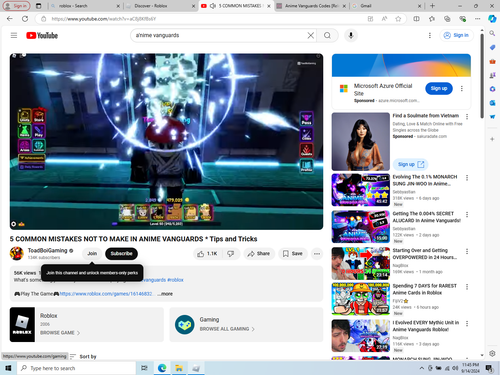Open the Copilot sidebar icon
The width and height of the screenshot is (500, 375).
[492, 19]
